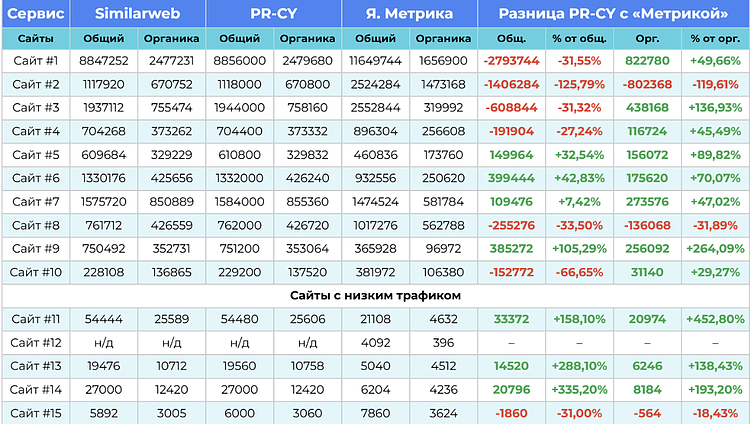Select the 'Сайт #7' row label
Image resolution: width=751 pixels, height=424 pixels.
click(x=36, y=202)
